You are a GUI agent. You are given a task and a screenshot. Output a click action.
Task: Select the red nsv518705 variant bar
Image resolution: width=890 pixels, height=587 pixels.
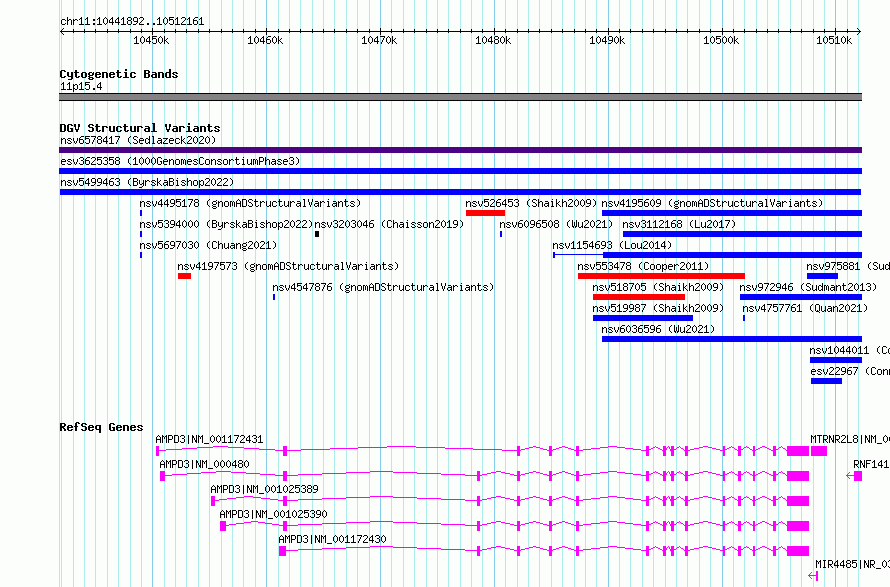(639, 297)
